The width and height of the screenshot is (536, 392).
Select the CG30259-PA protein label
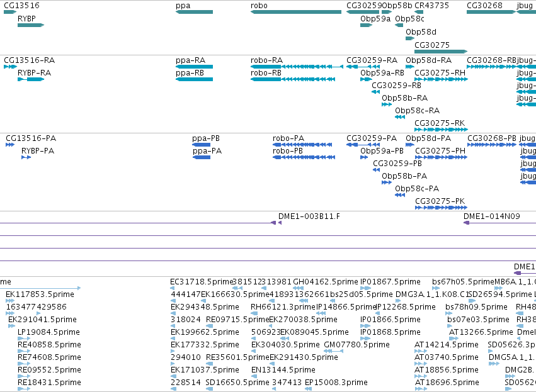pyautogui.click(x=372, y=138)
